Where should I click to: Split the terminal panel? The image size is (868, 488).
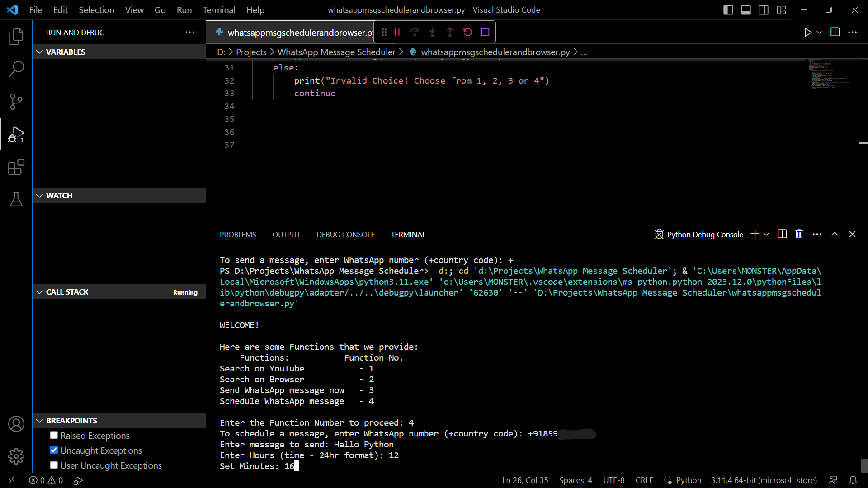click(781, 234)
